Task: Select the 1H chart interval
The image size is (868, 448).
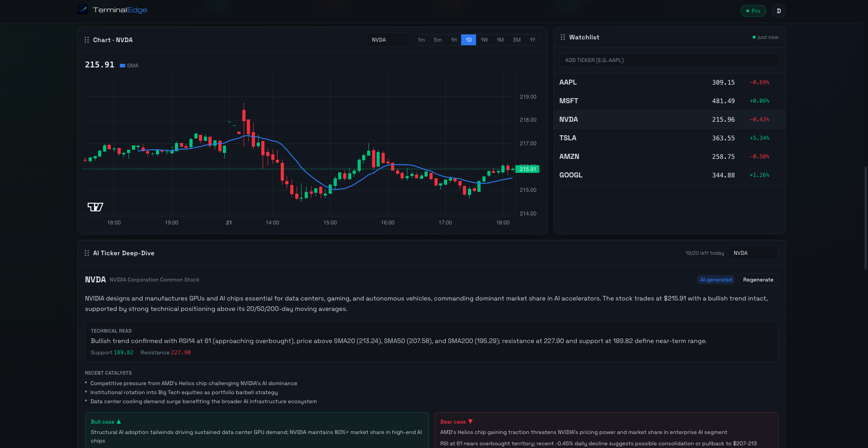Action: pos(454,40)
